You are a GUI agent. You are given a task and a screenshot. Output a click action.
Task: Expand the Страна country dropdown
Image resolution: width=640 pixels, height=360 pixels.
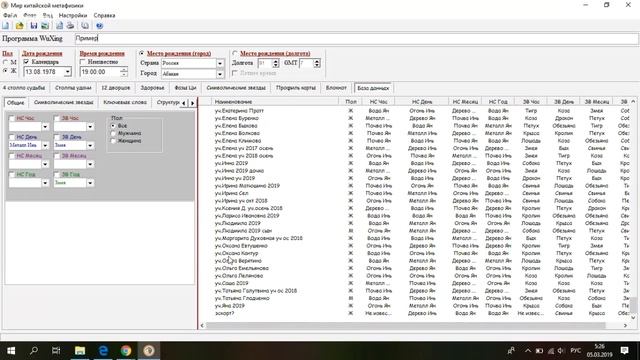coord(220,63)
